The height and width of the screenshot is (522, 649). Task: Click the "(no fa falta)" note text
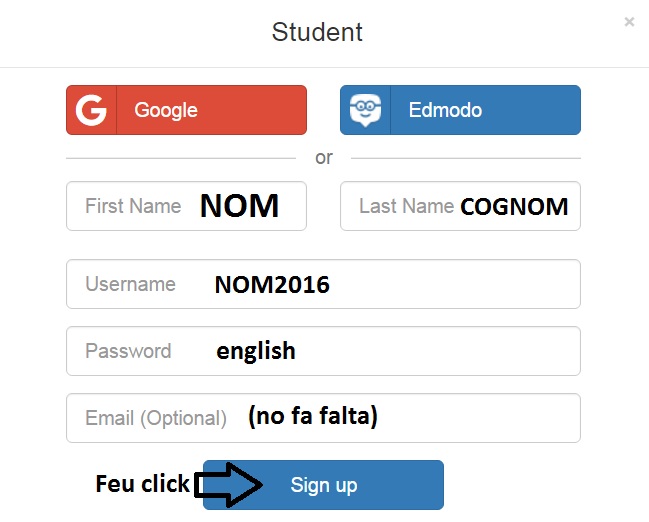(x=313, y=417)
